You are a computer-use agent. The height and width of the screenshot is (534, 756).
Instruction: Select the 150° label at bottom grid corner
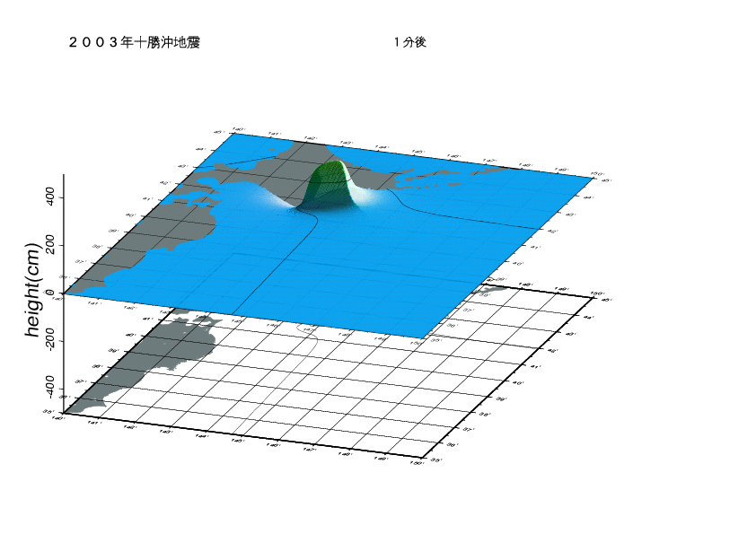417,464
